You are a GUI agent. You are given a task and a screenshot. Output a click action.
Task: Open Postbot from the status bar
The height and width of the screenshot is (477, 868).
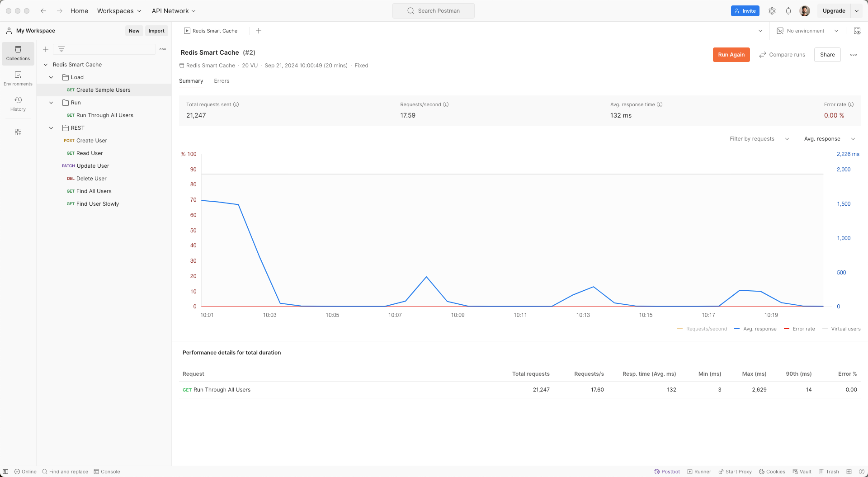[x=667, y=472]
